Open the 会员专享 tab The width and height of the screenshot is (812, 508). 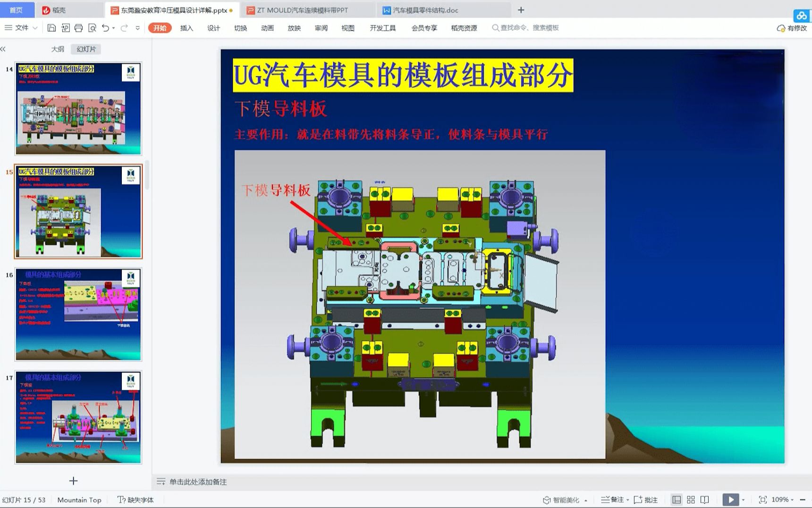[x=424, y=28]
